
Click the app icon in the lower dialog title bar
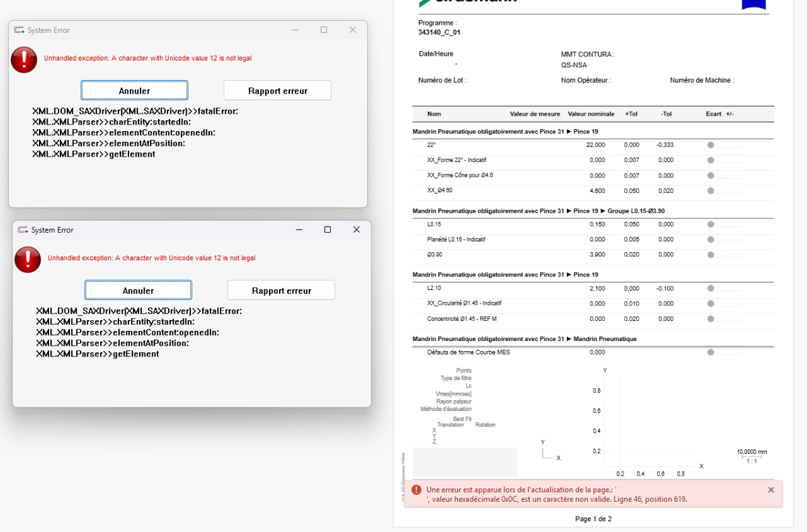tap(22, 230)
